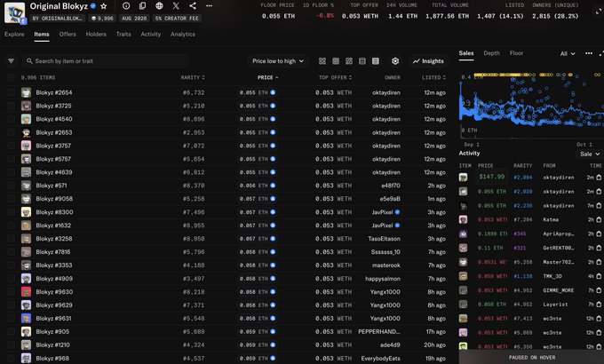Select checkbox for Blokyz #3725
This screenshot has width=604, height=364.
11,106
